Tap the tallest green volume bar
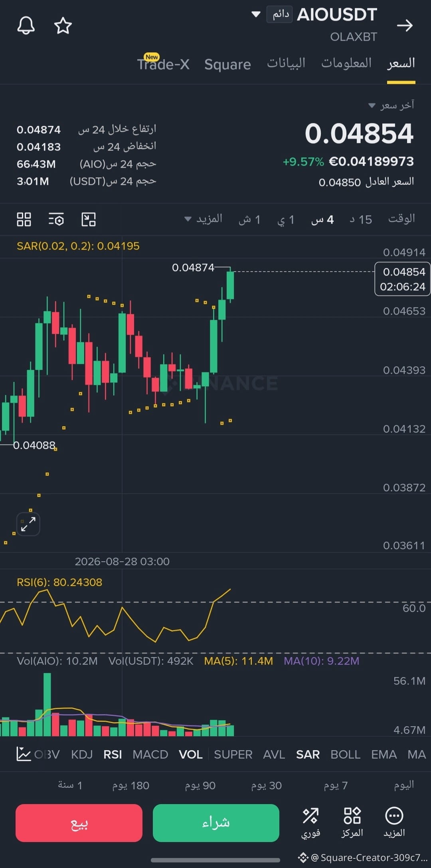This screenshot has height=868, width=431. coord(47,704)
